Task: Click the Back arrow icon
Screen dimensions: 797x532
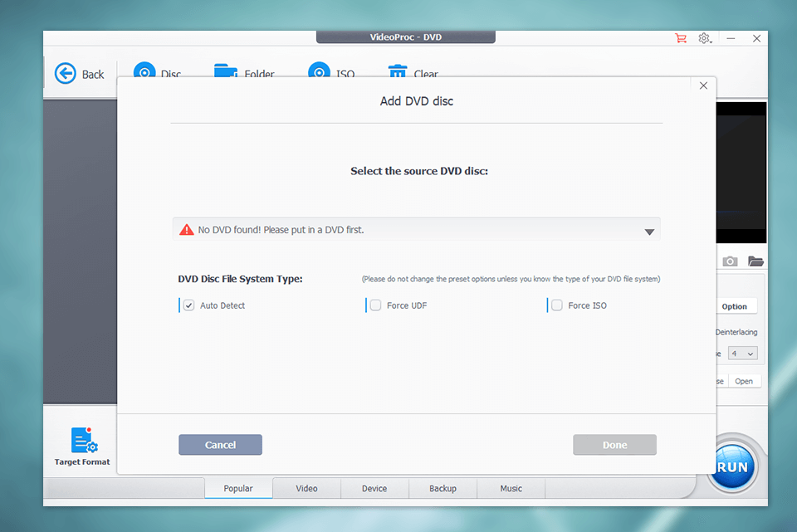Action: click(x=66, y=74)
